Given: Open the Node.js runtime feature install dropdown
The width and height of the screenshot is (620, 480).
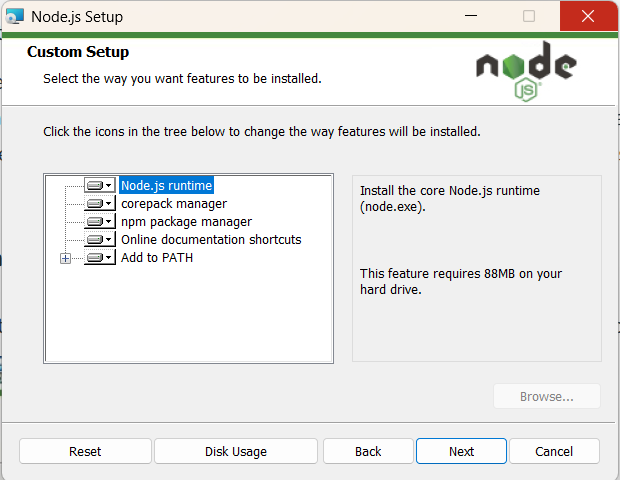Looking at the screenshot, I should [x=100, y=185].
